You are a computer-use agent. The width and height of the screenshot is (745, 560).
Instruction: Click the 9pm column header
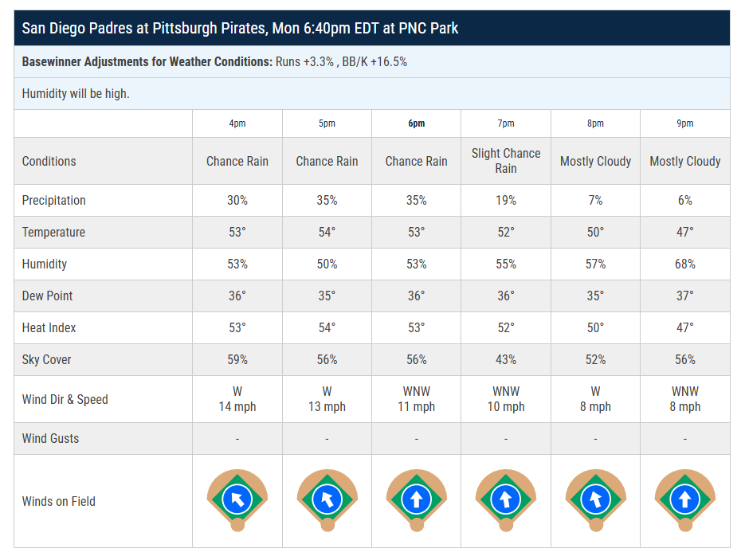684,123
